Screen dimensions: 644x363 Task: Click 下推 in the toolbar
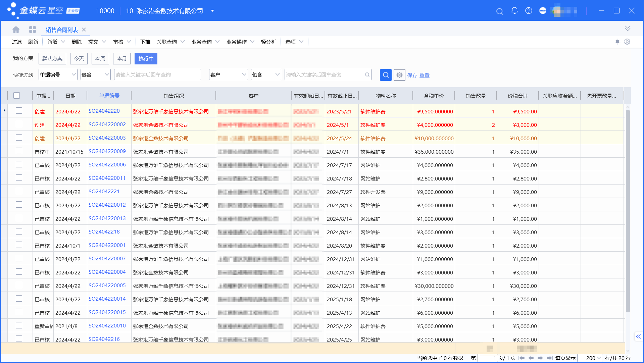tap(145, 42)
